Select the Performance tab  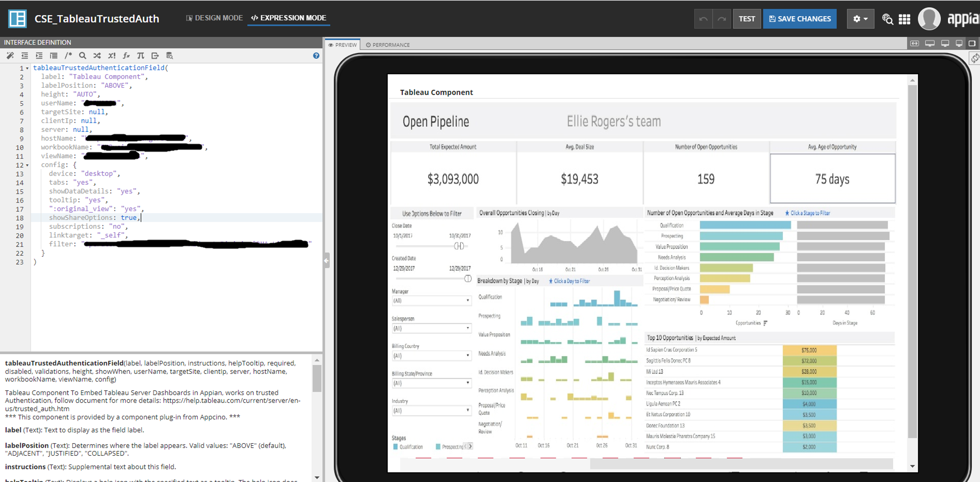coord(388,44)
